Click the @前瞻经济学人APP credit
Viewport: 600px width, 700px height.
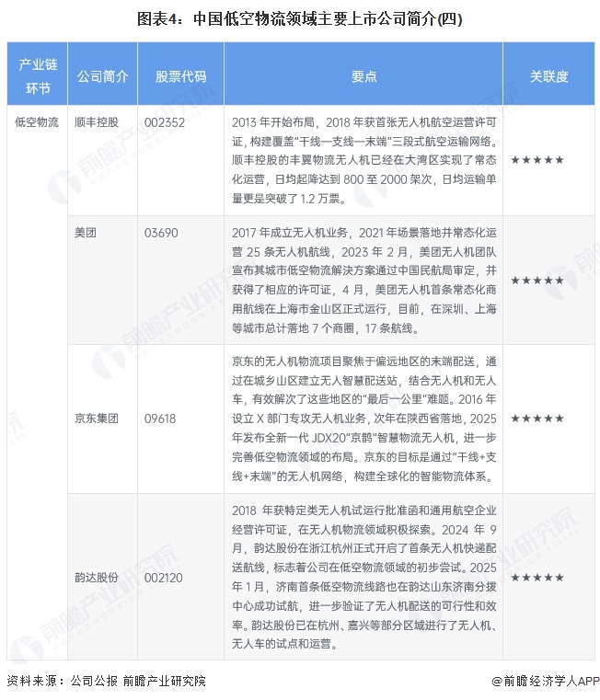click(546, 681)
